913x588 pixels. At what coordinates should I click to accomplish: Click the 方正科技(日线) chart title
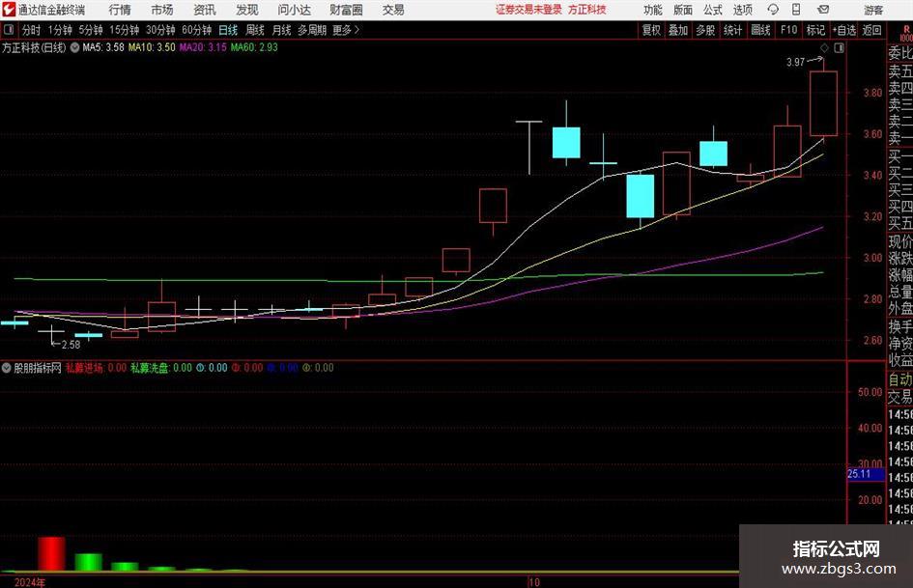coord(34,47)
